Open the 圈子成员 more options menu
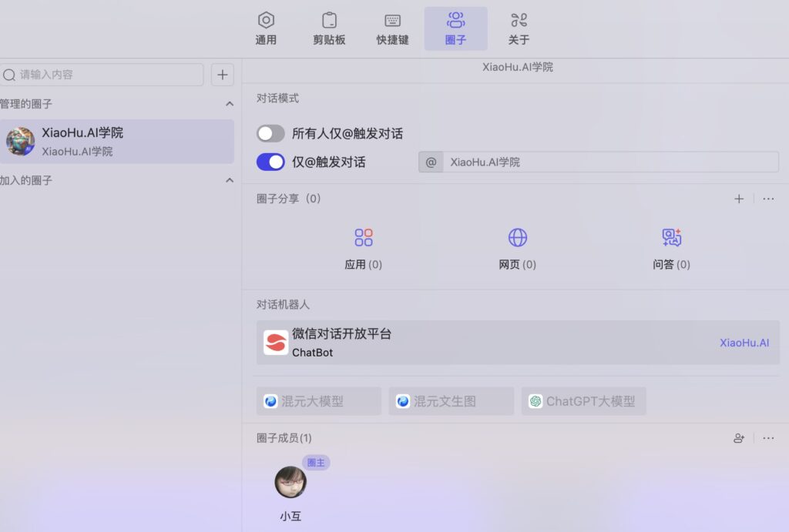The height and width of the screenshot is (532, 789). click(x=768, y=438)
